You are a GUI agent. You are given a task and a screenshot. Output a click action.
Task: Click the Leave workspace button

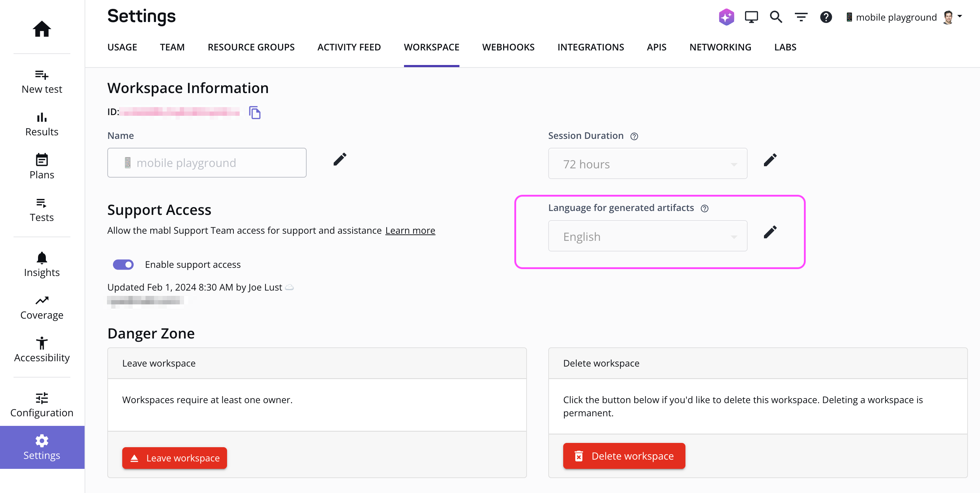[x=174, y=457]
